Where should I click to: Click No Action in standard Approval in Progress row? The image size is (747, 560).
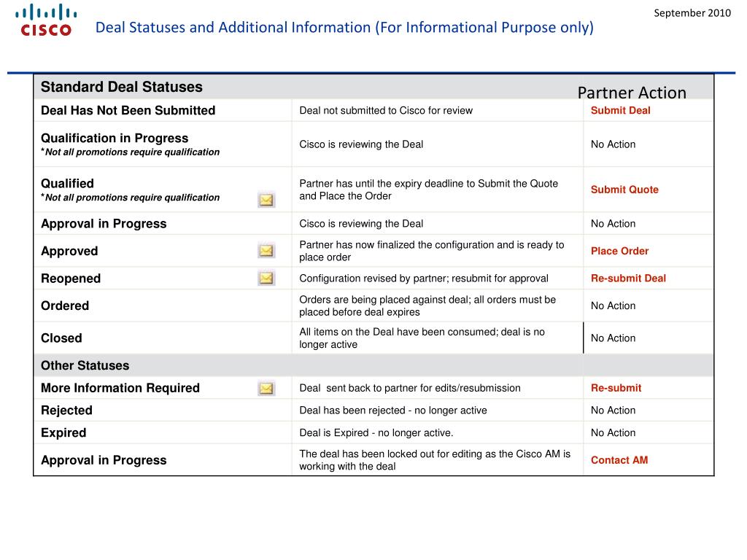pyautogui.click(x=613, y=224)
